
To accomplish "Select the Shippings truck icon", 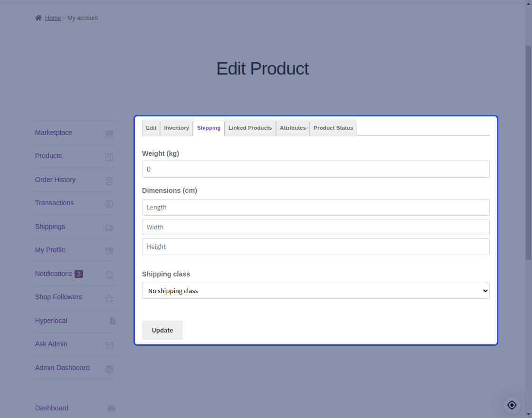I will coord(109,228).
